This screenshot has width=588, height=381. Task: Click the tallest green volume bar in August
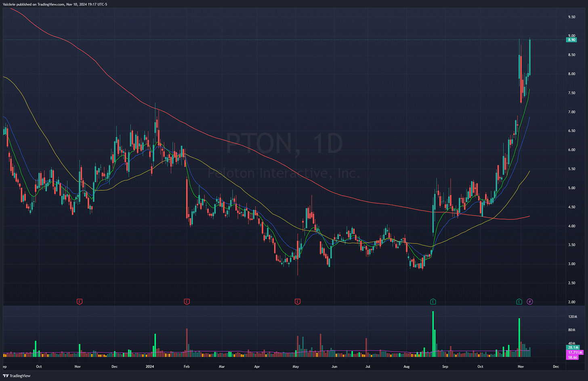coord(433,334)
